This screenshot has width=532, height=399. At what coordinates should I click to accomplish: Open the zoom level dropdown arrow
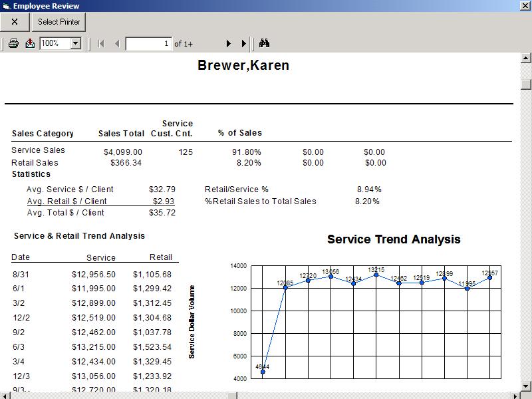click(75, 43)
